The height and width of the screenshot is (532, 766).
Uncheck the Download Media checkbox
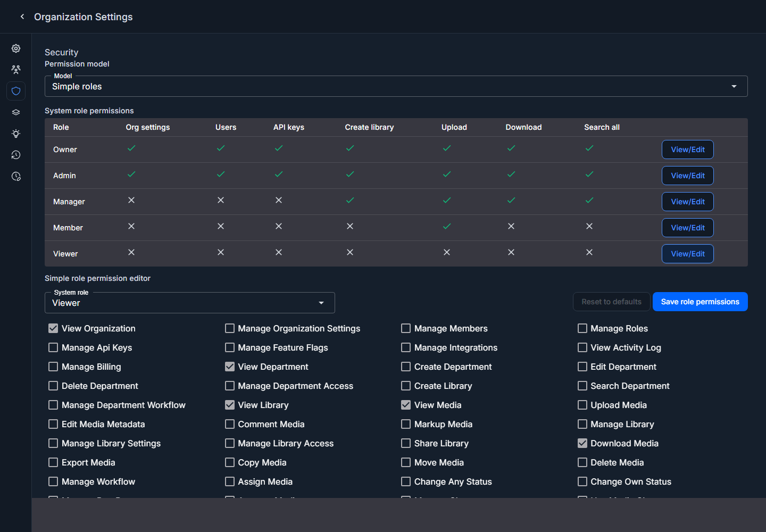pos(582,443)
